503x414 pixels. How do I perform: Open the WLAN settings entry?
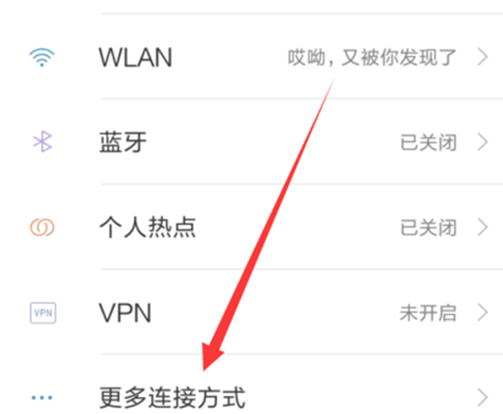coord(251,57)
